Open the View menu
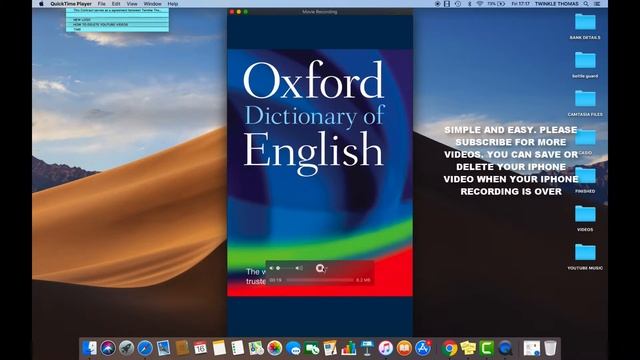The width and height of the screenshot is (640, 360). click(132, 4)
